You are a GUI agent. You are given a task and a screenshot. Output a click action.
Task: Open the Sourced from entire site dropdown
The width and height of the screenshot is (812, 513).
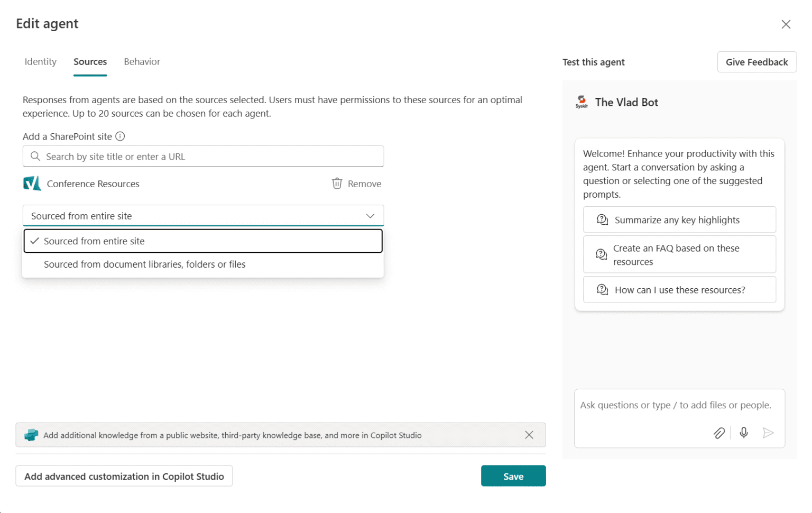tap(203, 216)
